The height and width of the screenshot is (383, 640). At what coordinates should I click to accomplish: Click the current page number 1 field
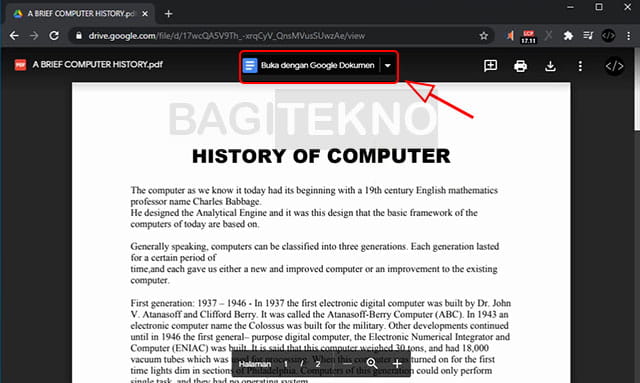[x=286, y=364]
